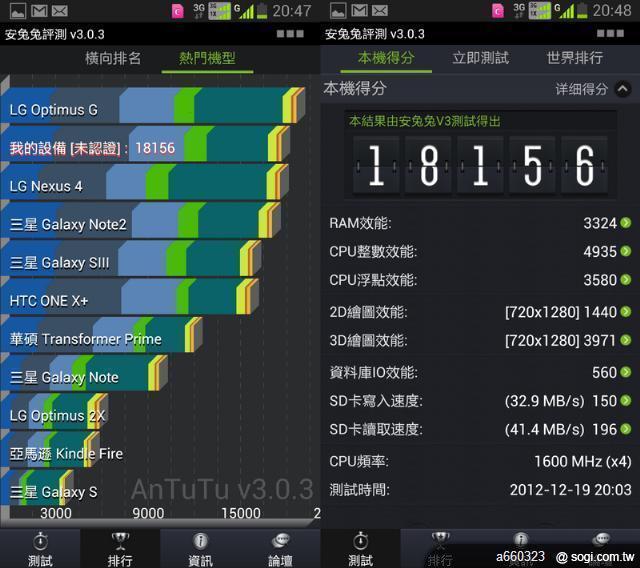Tap the picture notification icon, left status bar

coord(18,11)
